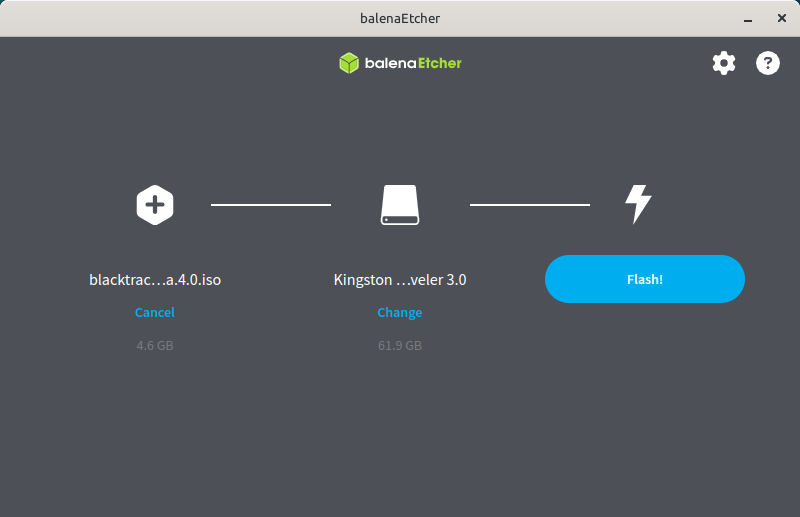
Task: Click the lightning bolt flash icon
Action: (637, 204)
